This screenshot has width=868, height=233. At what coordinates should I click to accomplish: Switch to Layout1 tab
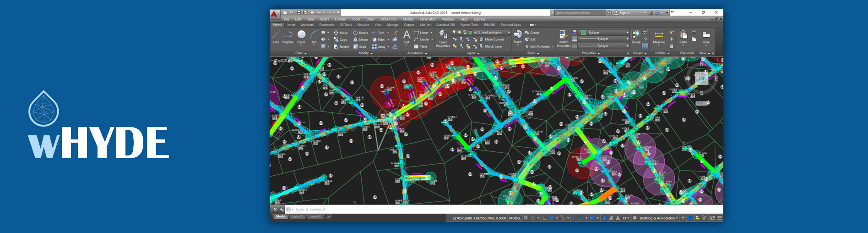(298, 216)
